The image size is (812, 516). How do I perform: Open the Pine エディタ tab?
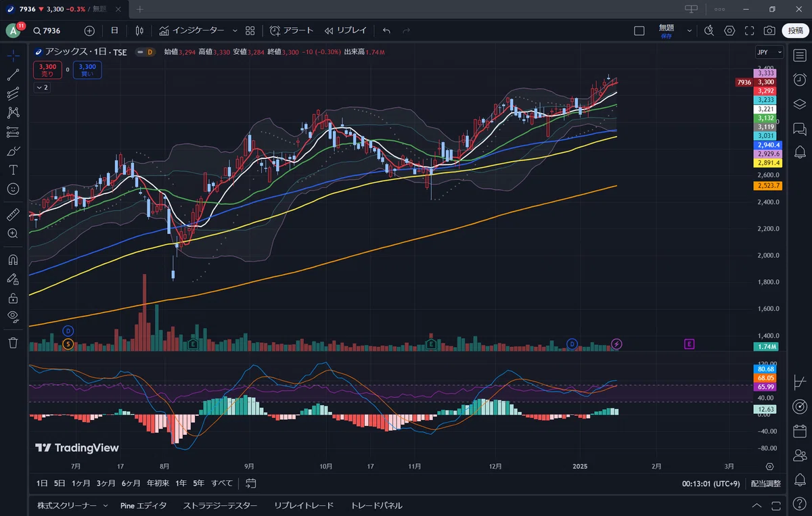[x=143, y=506]
